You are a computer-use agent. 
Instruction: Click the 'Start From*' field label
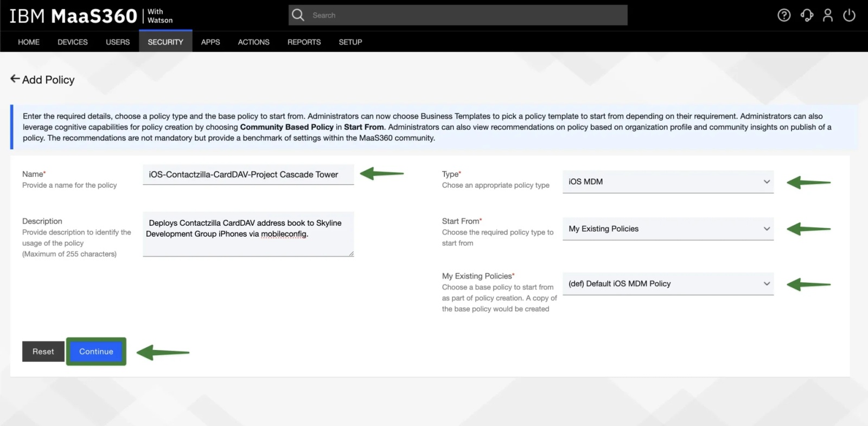point(462,221)
